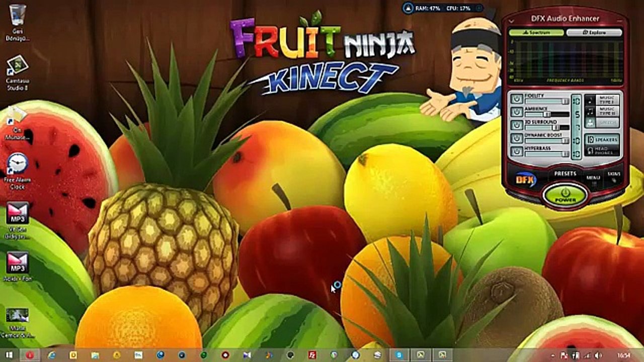Viewport: 644px width, 362px height.
Task: Switch DFX to the Explore tab
Action: (x=594, y=32)
